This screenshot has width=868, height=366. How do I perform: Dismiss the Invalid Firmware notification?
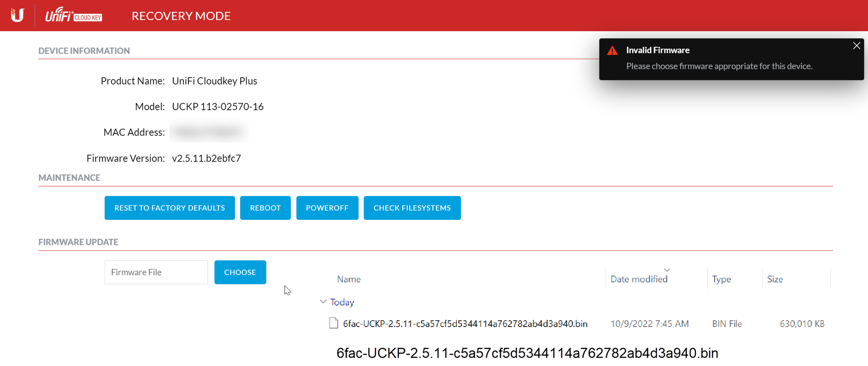click(x=856, y=46)
